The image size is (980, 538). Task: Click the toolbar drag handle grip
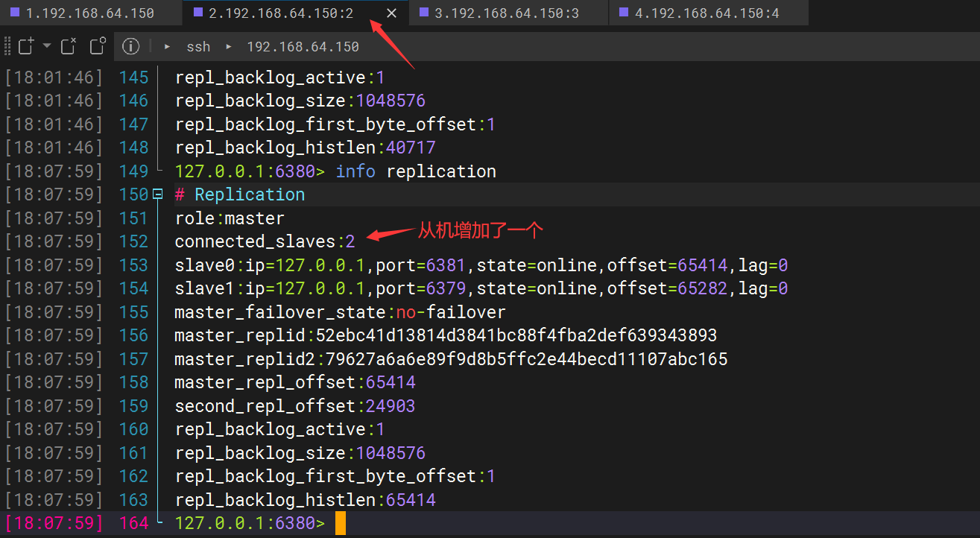click(7, 46)
